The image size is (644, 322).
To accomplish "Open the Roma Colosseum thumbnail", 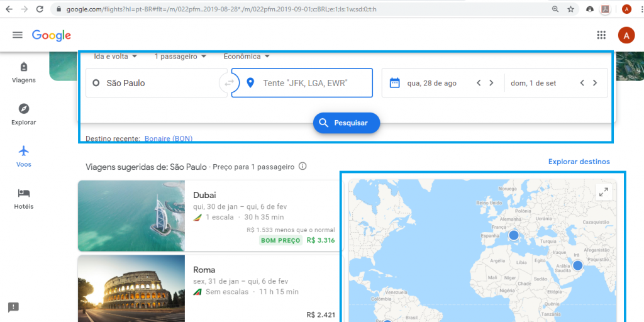I will 131,288.
